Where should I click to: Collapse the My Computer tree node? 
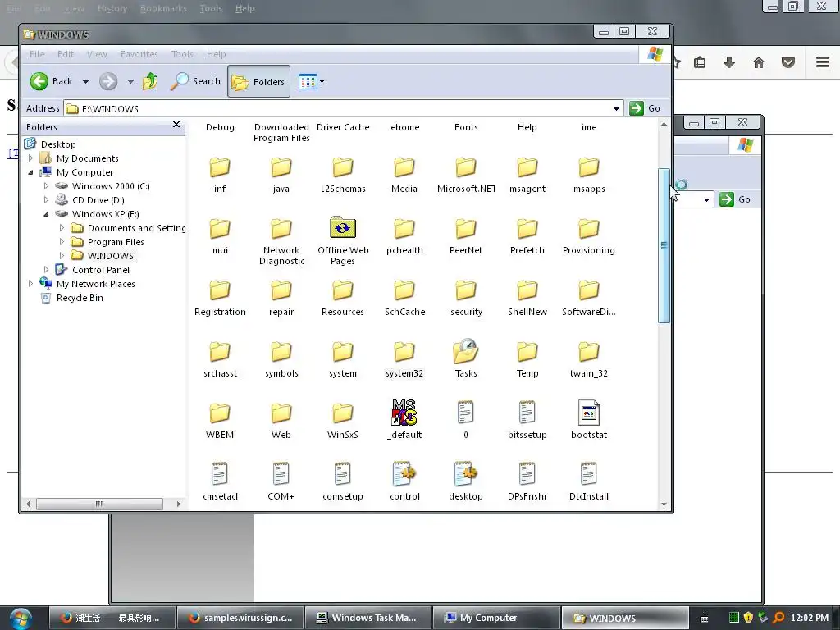(x=30, y=172)
